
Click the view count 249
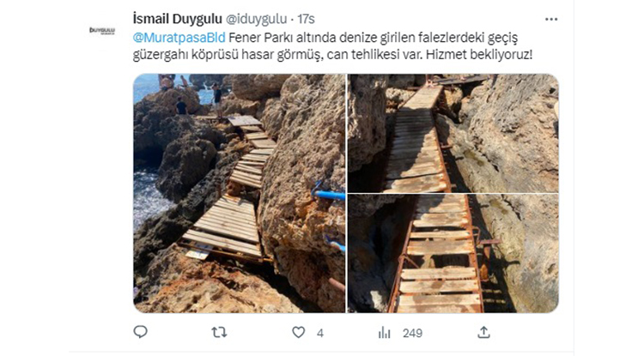[412, 333]
